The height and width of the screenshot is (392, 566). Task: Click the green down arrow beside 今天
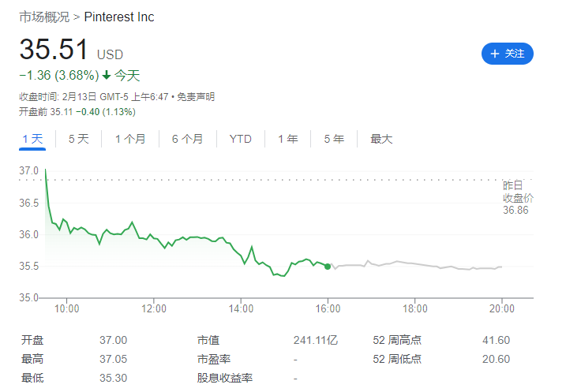pyautogui.click(x=107, y=76)
